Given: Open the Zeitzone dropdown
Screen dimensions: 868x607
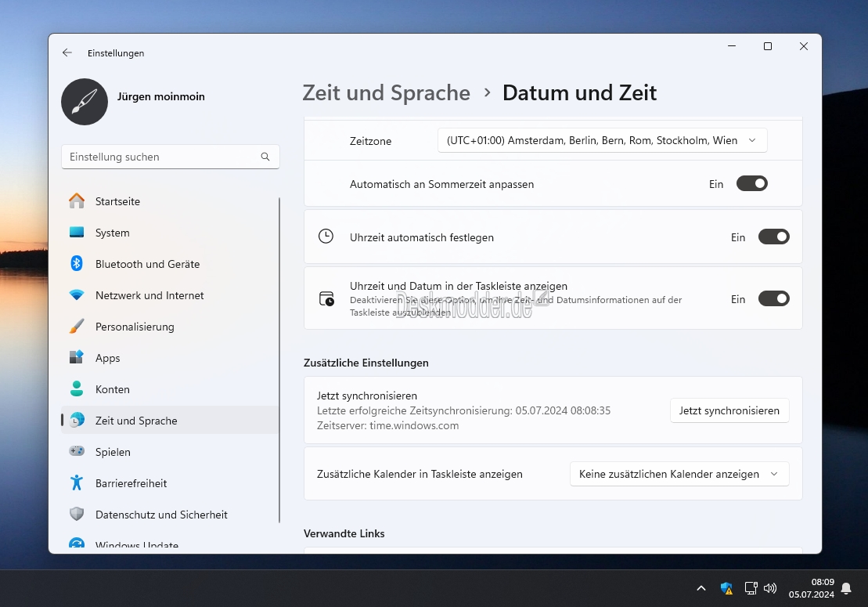Looking at the screenshot, I should (x=603, y=140).
